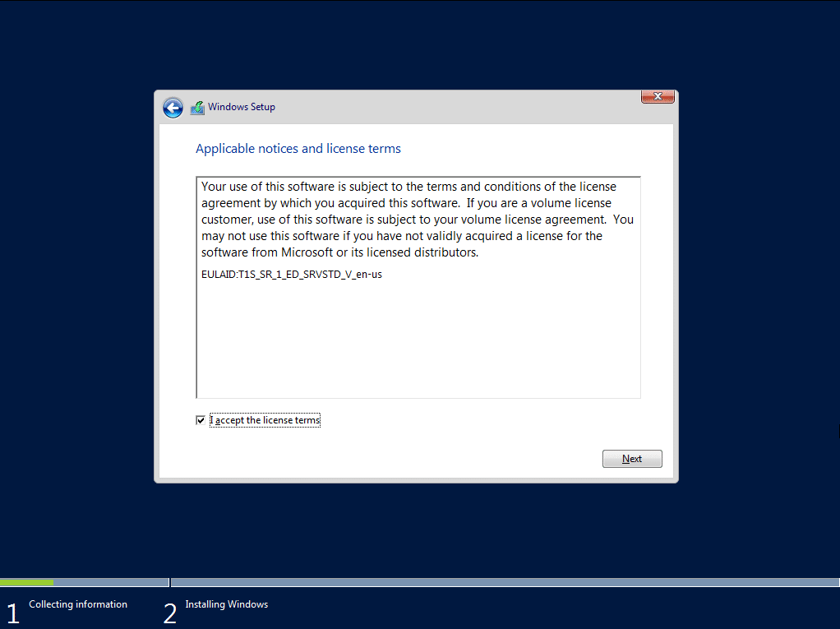This screenshot has height=629, width=840.
Task: Click the I accept the license terms label
Action: point(265,421)
